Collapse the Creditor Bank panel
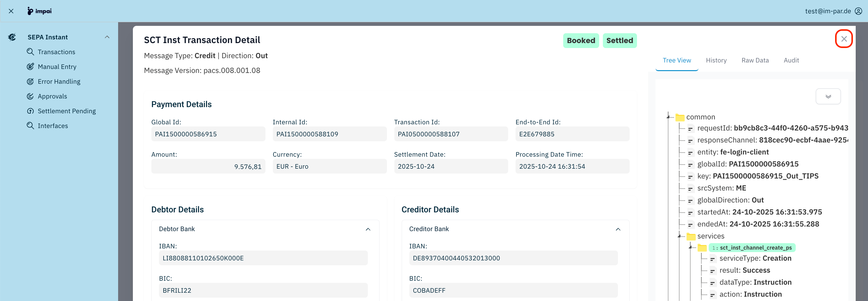868x301 pixels. click(x=618, y=229)
